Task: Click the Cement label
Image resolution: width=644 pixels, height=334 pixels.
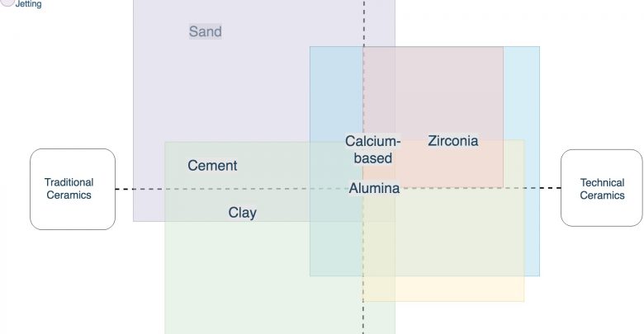Action: click(x=212, y=166)
